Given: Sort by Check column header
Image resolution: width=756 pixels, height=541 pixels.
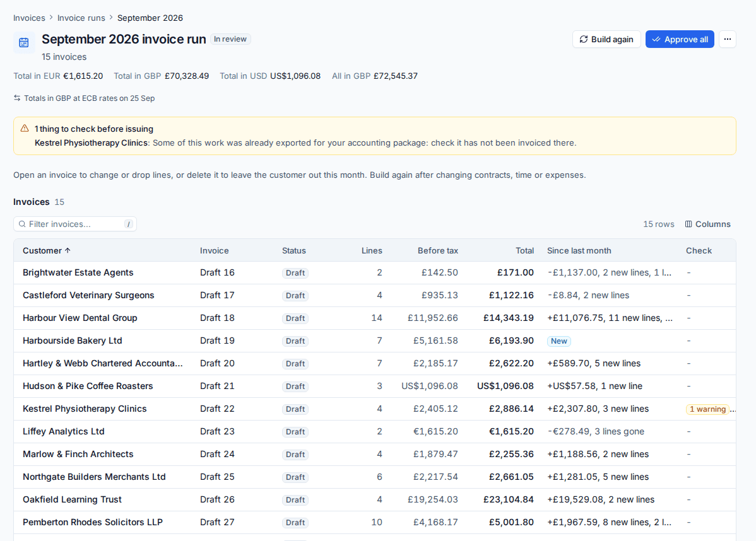Looking at the screenshot, I should [x=699, y=250].
